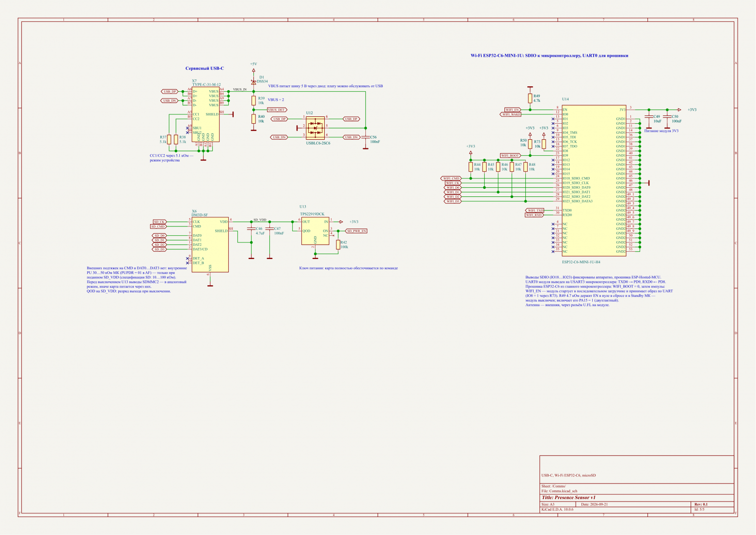Select the SD_PWR_EN global label
This screenshot has height=535, width=756.
pyautogui.click(x=356, y=231)
